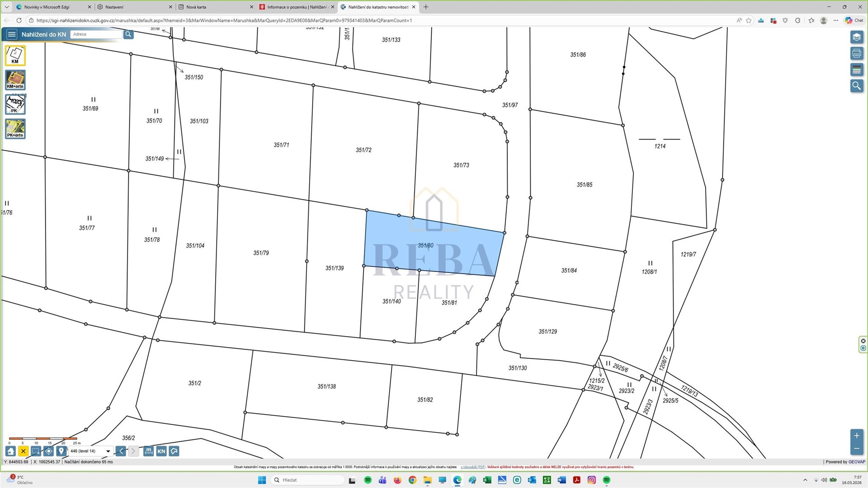Go to previous map extent

[x=121, y=451]
